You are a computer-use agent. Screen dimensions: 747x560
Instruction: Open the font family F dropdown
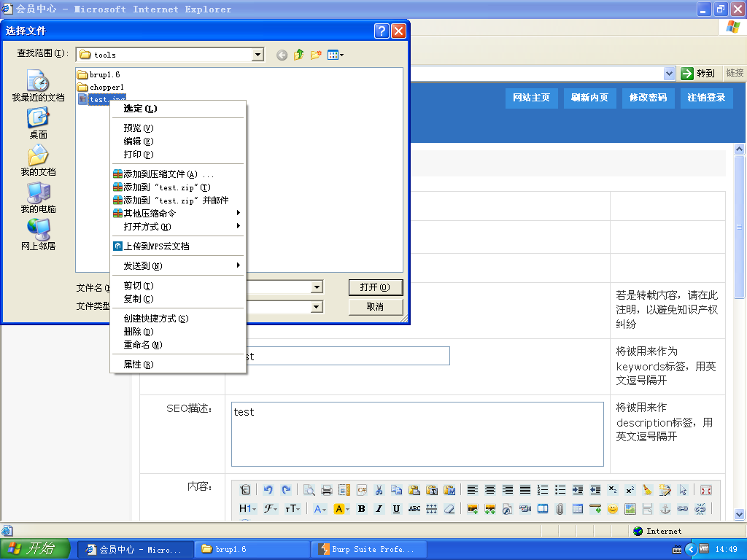[x=271, y=508]
